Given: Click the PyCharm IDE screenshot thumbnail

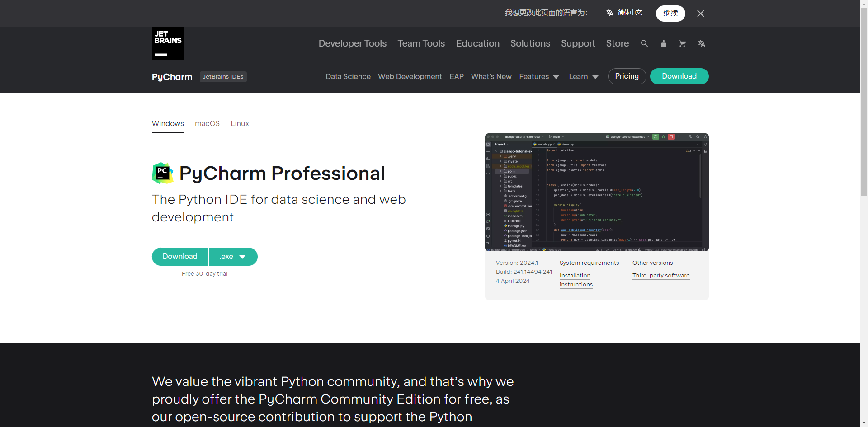Looking at the screenshot, I should pos(597,192).
